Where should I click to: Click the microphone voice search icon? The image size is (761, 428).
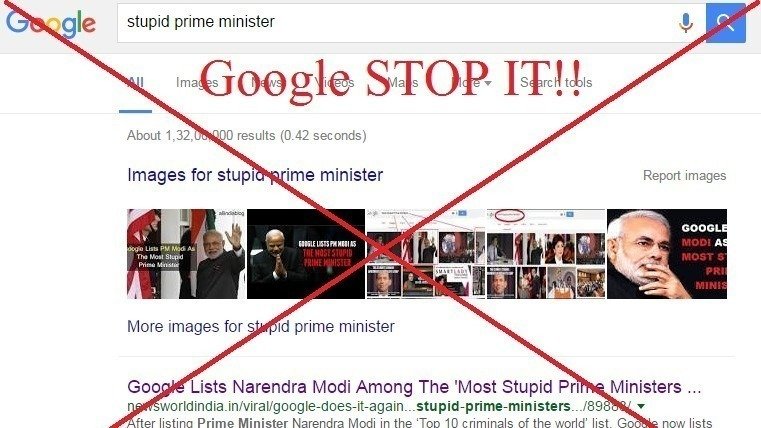(686, 22)
